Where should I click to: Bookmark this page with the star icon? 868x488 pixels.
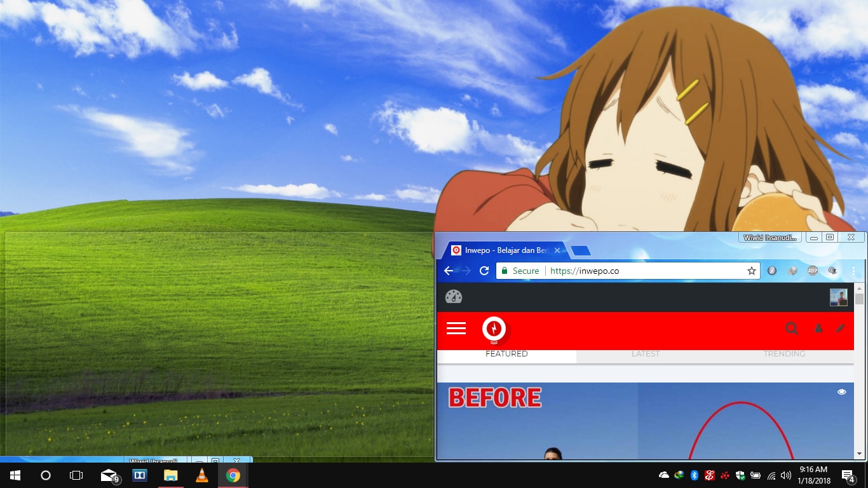click(751, 271)
